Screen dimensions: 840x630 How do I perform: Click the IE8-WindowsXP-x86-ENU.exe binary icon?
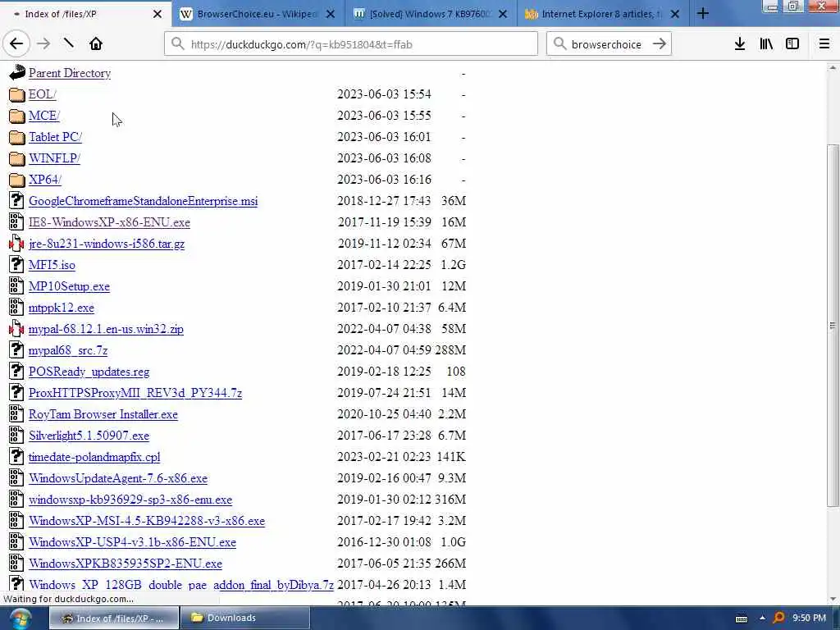pyautogui.click(x=16, y=221)
